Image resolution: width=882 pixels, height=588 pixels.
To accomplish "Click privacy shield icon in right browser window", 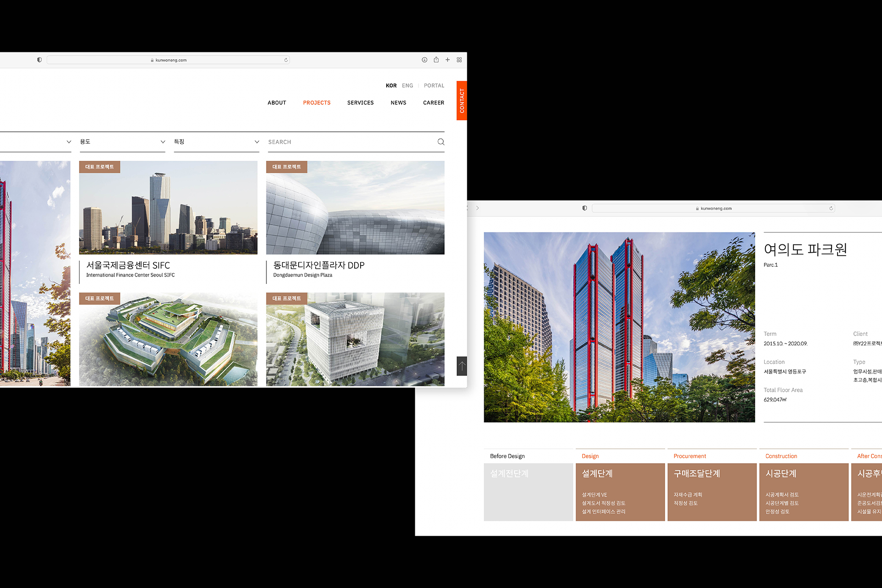I will 584,208.
